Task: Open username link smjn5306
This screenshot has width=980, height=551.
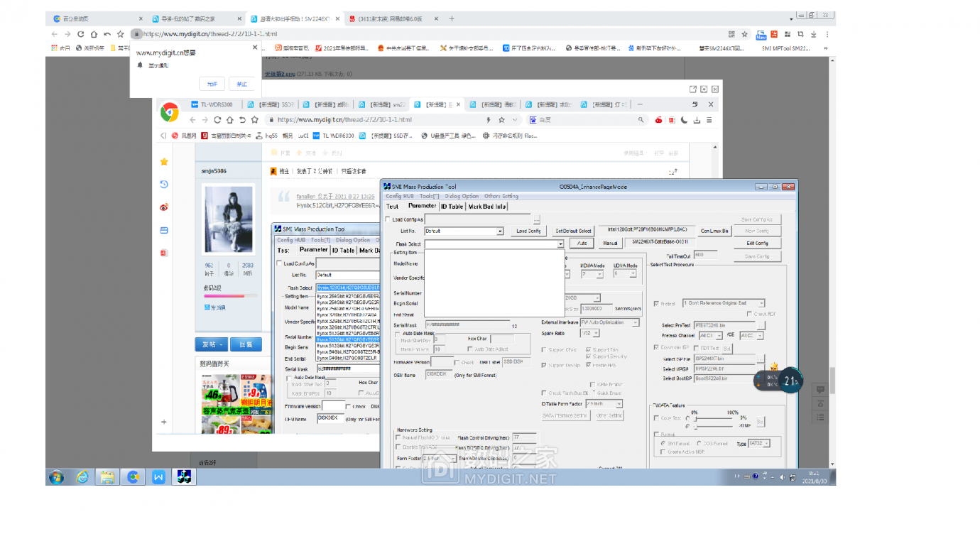Action: click(214, 170)
